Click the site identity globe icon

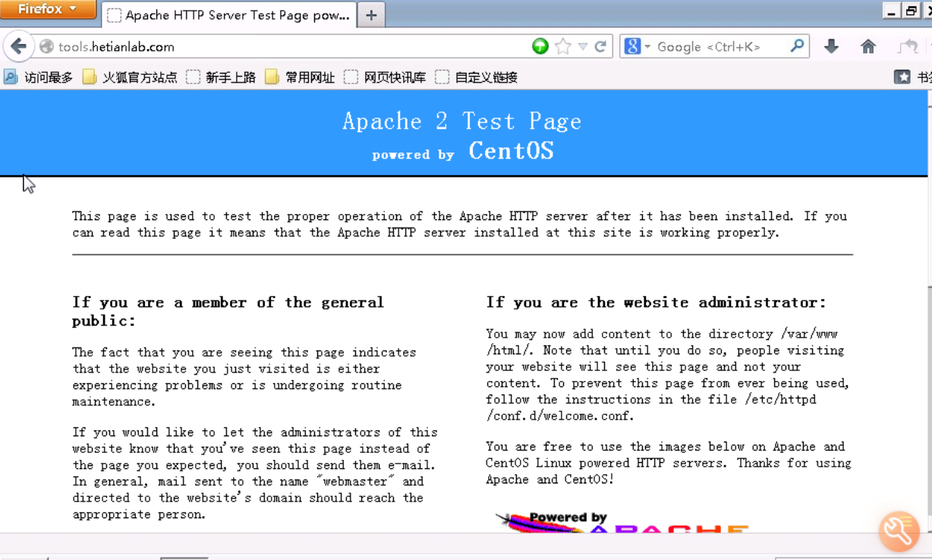[x=46, y=46]
